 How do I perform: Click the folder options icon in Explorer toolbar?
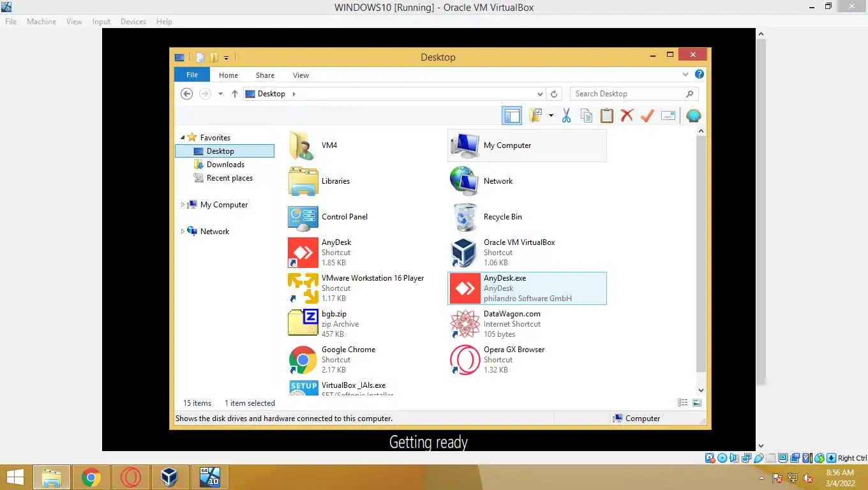(x=535, y=115)
